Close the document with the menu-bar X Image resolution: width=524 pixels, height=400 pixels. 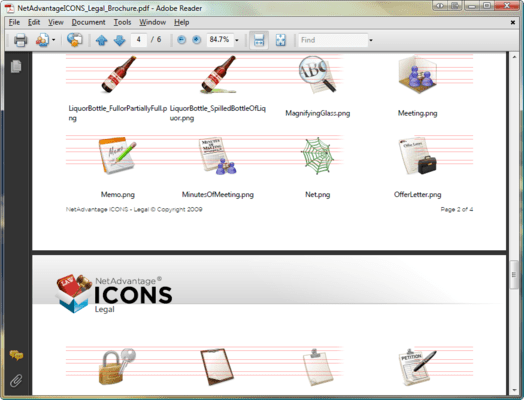[513, 22]
